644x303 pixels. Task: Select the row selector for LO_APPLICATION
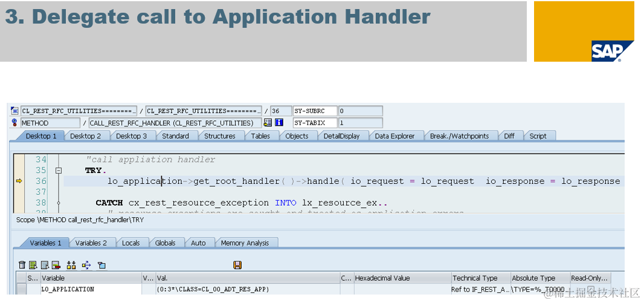click(21, 290)
